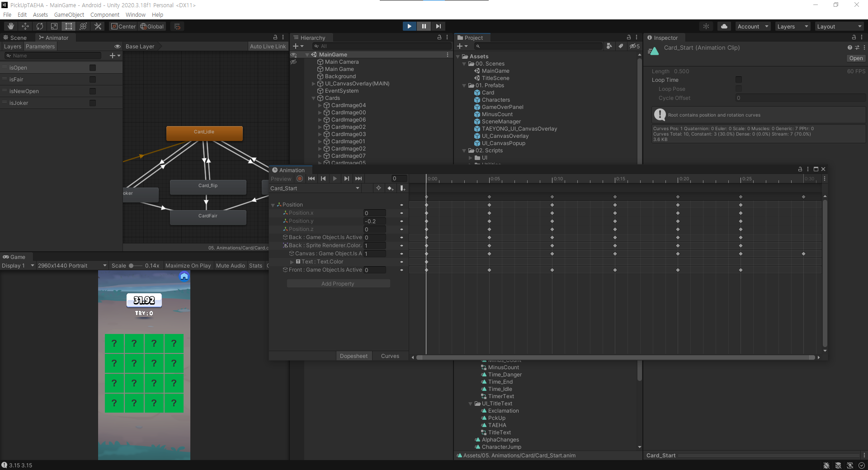Switch to the Curves tab
The image size is (868, 470).
(390, 356)
